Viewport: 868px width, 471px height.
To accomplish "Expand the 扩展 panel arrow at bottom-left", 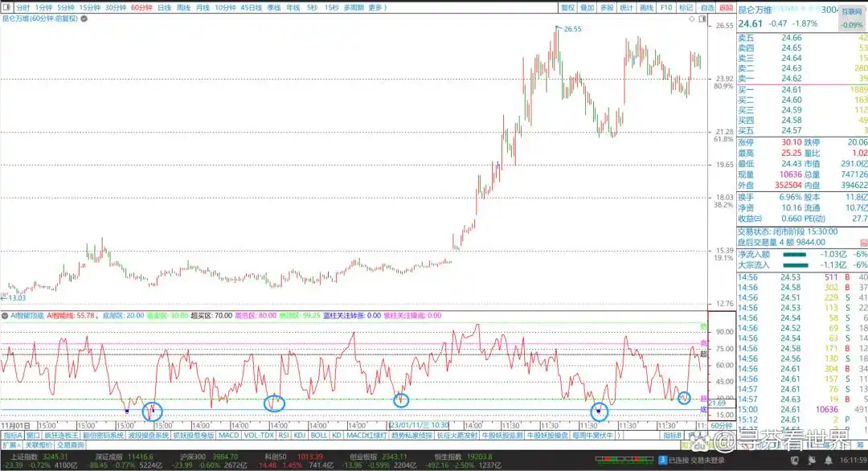I will click(11, 444).
